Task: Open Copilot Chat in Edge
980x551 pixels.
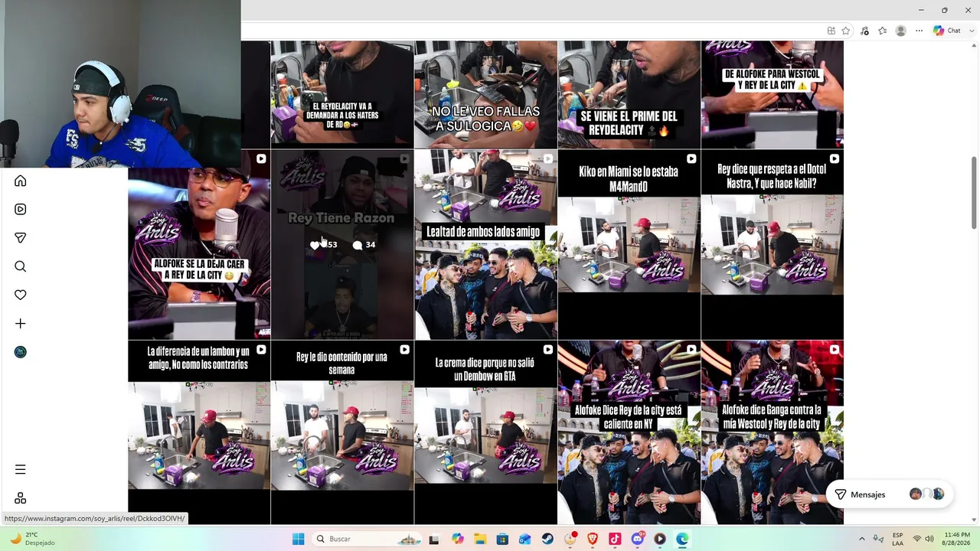Action: tap(947, 31)
